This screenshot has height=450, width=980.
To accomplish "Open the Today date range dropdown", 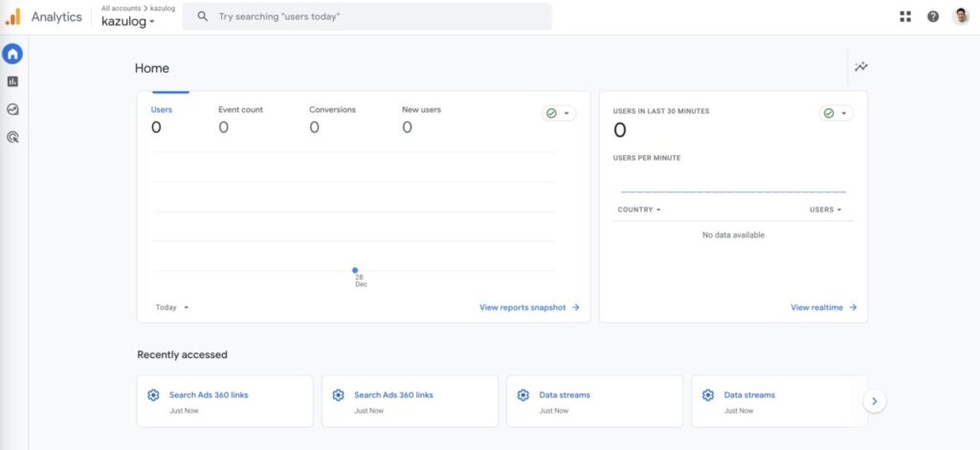I will click(x=172, y=307).
